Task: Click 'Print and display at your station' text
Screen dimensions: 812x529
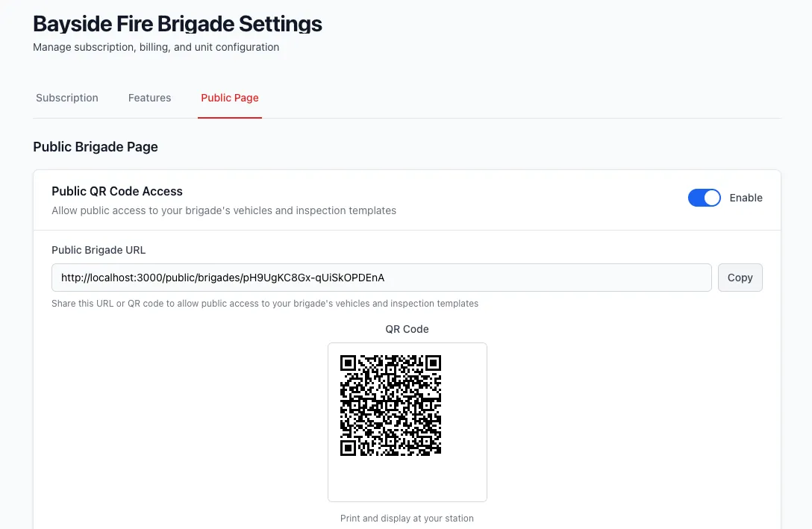Action: 407,518
